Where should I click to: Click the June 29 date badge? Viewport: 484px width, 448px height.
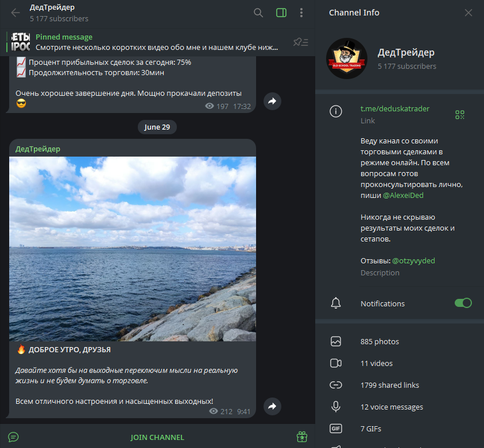[x=157, y=127]
